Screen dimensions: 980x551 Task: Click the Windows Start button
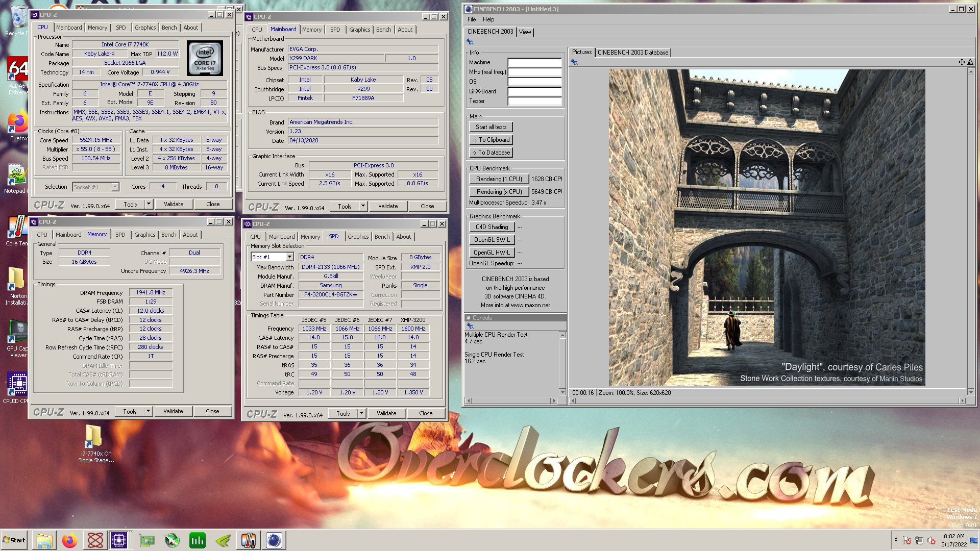click(14, 540)
